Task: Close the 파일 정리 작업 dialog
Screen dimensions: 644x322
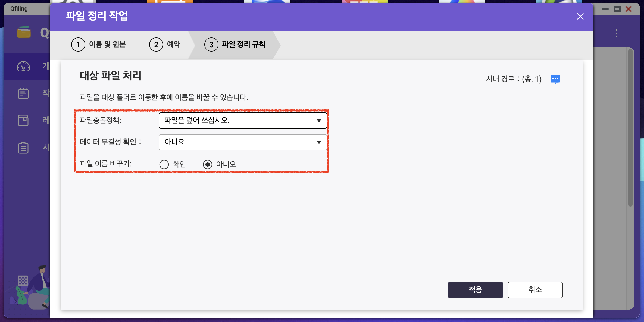Action: click(x=580, y=17)
